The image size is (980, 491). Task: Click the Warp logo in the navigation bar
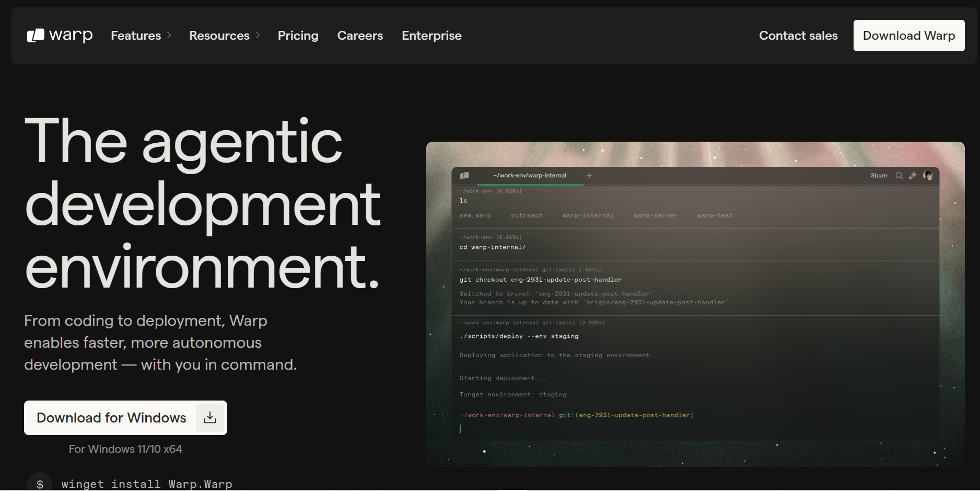tap(60, 36)
